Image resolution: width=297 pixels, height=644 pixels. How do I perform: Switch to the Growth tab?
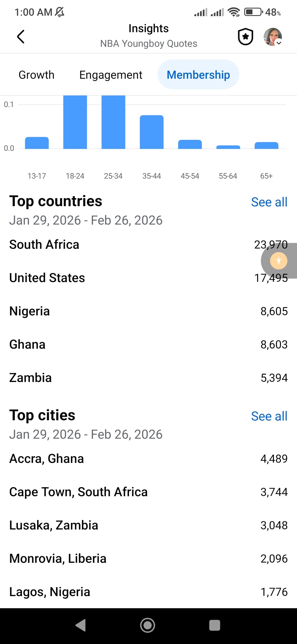[37, 75]
